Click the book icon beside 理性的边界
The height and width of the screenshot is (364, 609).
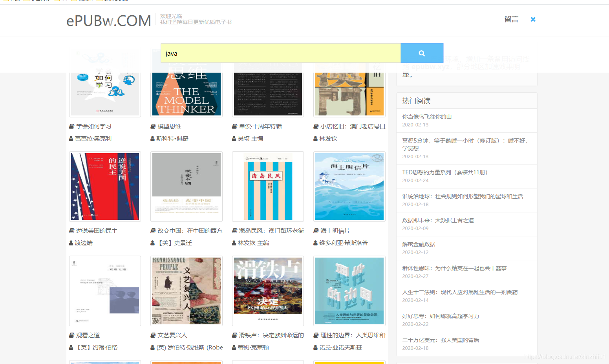316,335
